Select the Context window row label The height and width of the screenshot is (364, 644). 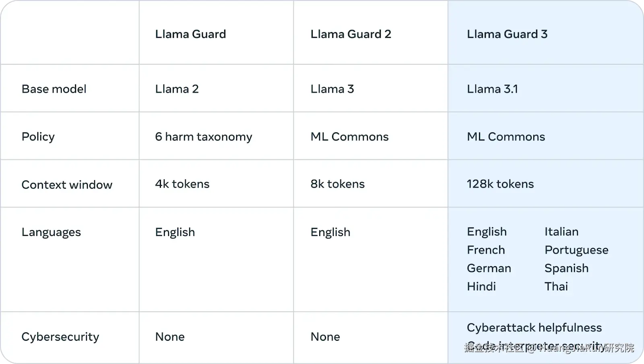click(x=67, y=185)
